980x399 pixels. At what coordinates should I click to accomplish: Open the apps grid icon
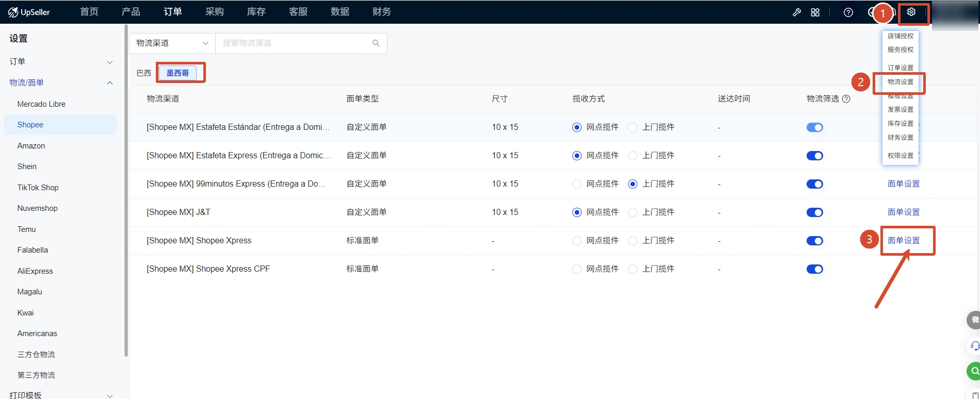[815, 12]
